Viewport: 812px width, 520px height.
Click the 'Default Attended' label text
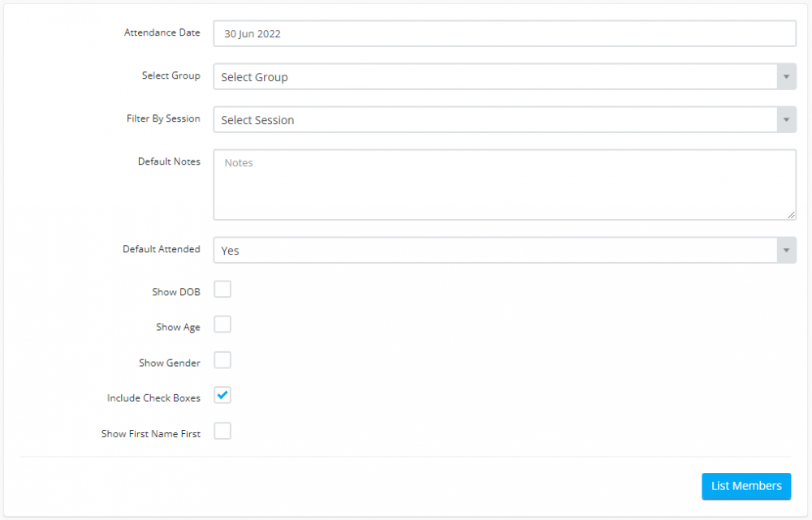pyautogui.click(x=161, y=249)
